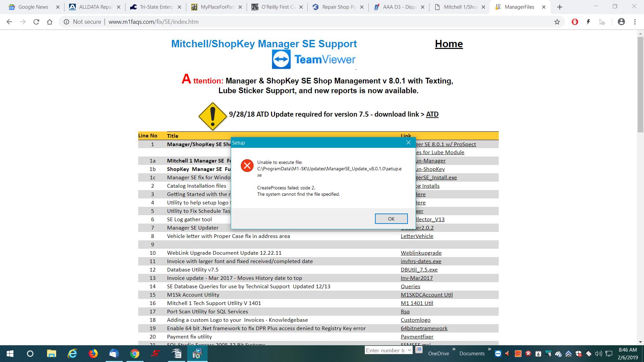
Task: Switch to the Mitchell 1/Shop tab
Action: click(460, 7)
